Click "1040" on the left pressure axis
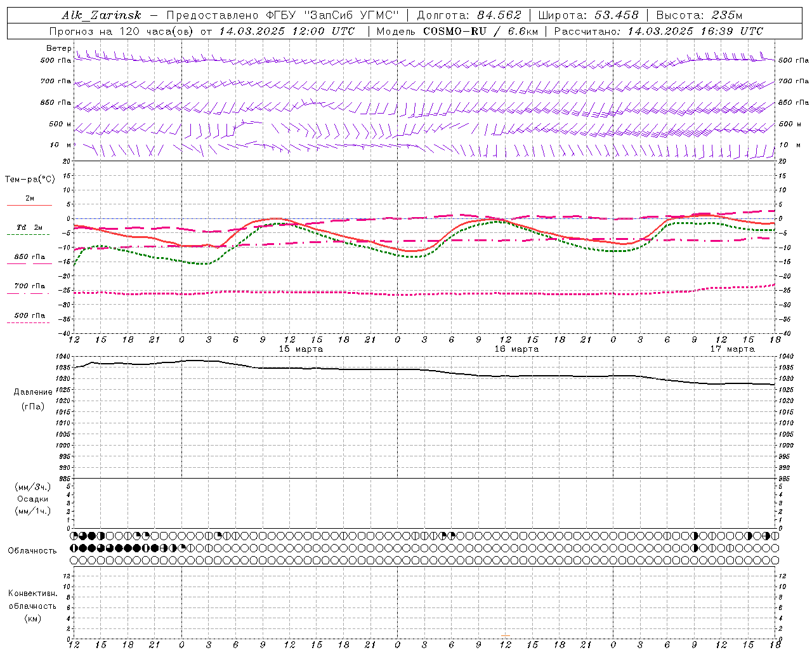812x650 pixels. (64, 356)
